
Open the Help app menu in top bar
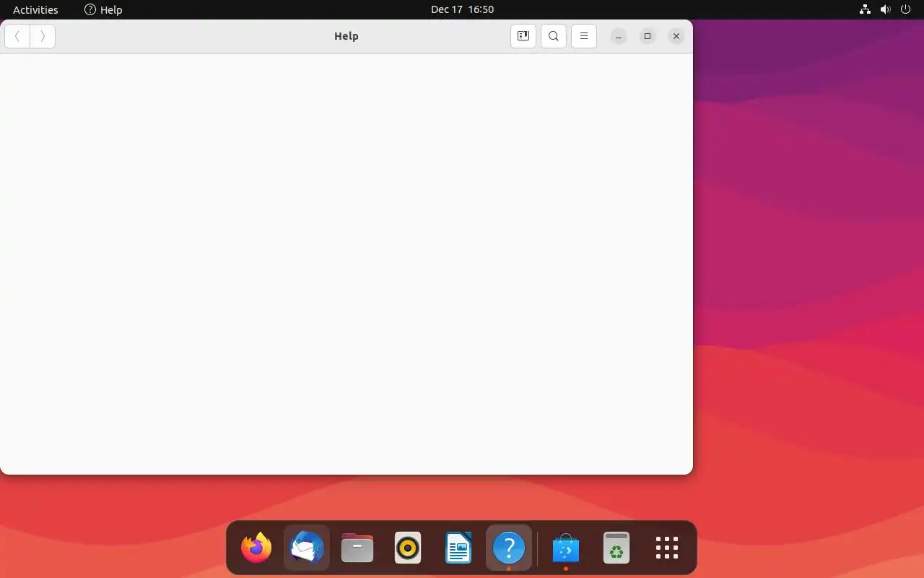point(103,9)
